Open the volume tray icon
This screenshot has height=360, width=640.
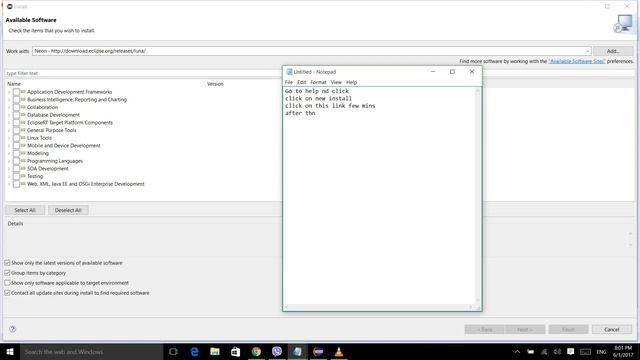point(557,352)
